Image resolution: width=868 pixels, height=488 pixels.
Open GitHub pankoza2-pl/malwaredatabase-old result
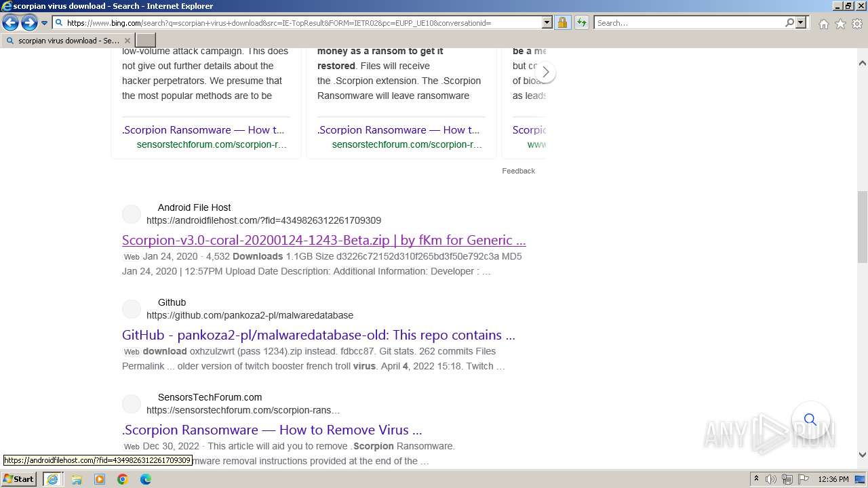[319, 335]
